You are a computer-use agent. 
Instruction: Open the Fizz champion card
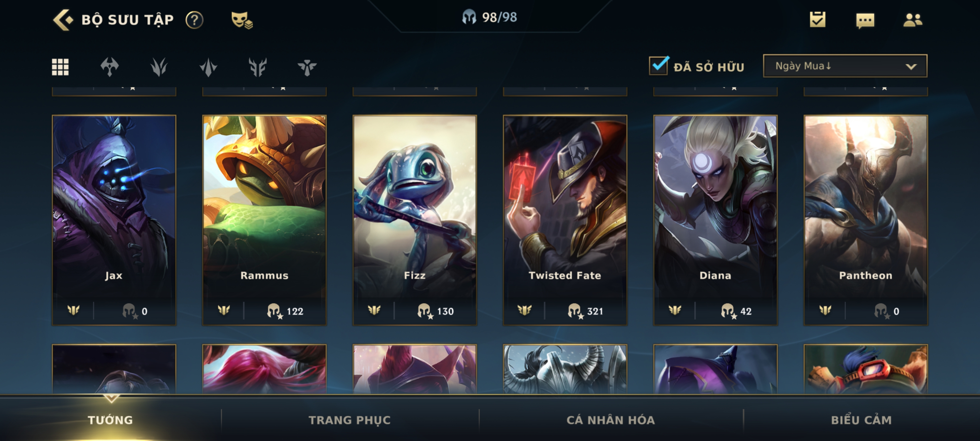coord(415,220)
